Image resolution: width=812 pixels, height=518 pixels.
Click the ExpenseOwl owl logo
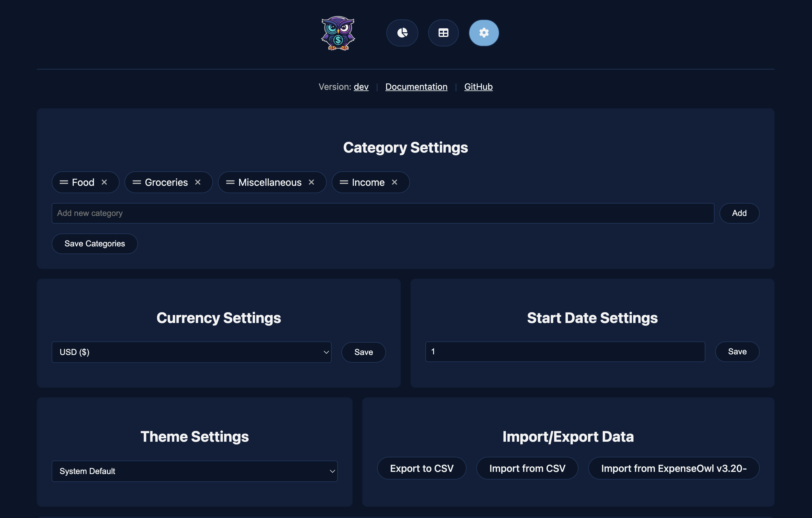[338, 34]
